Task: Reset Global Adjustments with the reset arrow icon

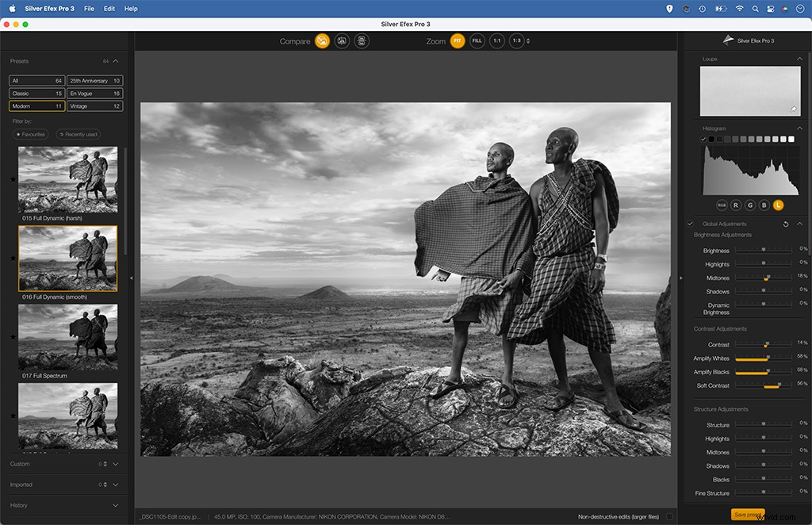Action: tap(786, 224)
